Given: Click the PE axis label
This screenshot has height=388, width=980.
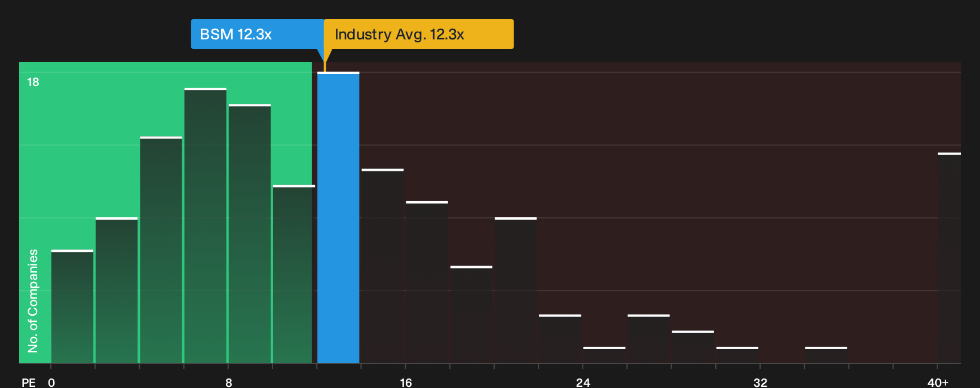Looking at the screenshot, I should [29, 383].
